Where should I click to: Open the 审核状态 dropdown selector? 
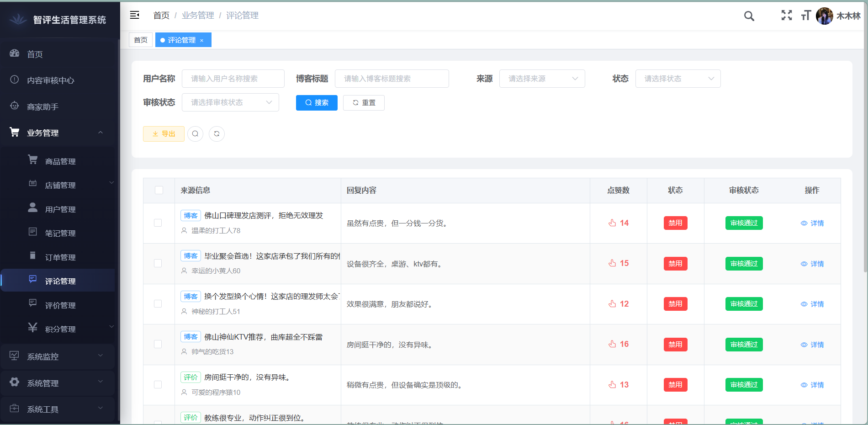point(230,102)
